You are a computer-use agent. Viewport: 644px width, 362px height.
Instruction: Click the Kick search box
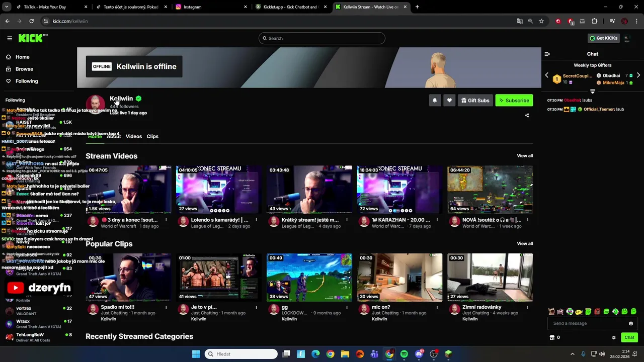click(322, 38)
